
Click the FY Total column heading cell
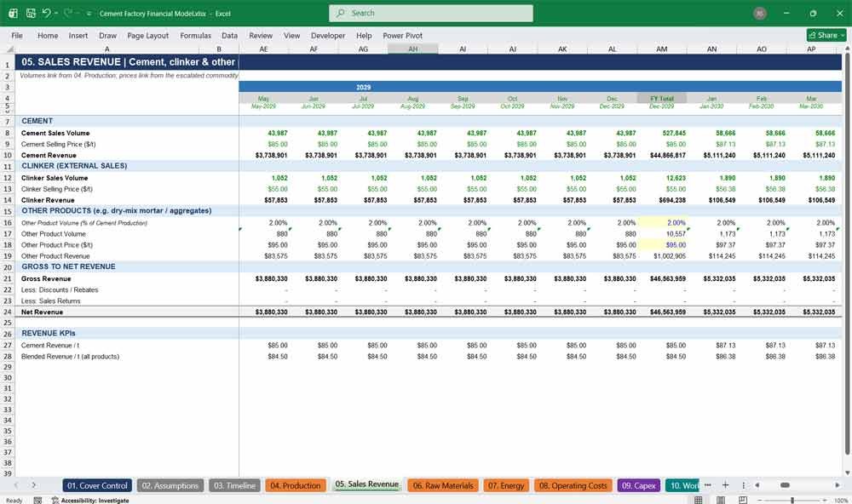pyautogui.click(x=662, y=98)
